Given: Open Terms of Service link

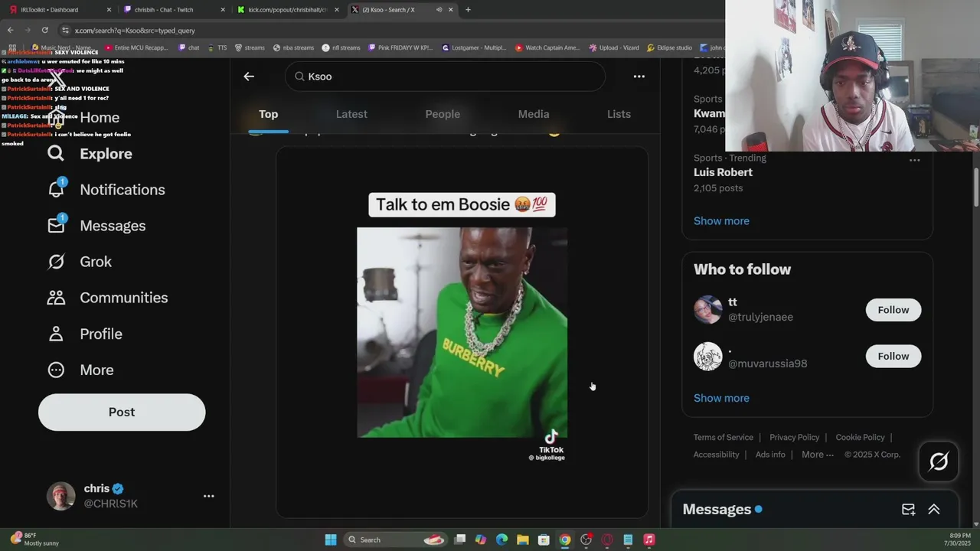Looking at the screenshot, I should (x=724, y=438).
